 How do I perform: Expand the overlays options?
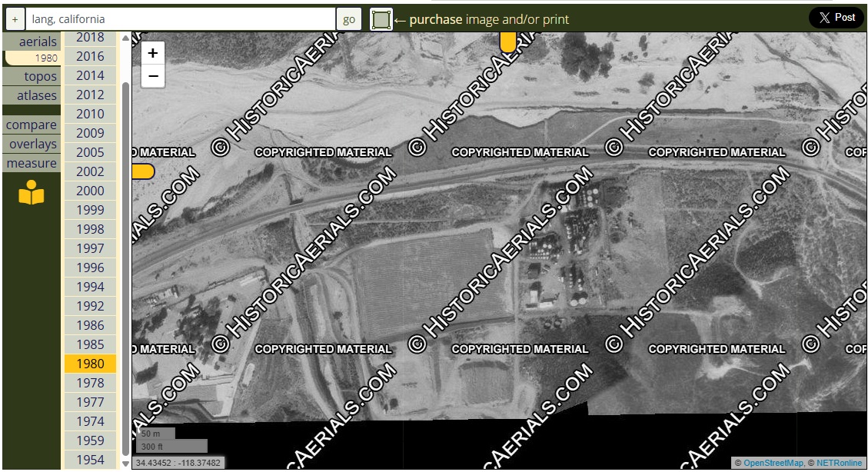tap(32, 144)
